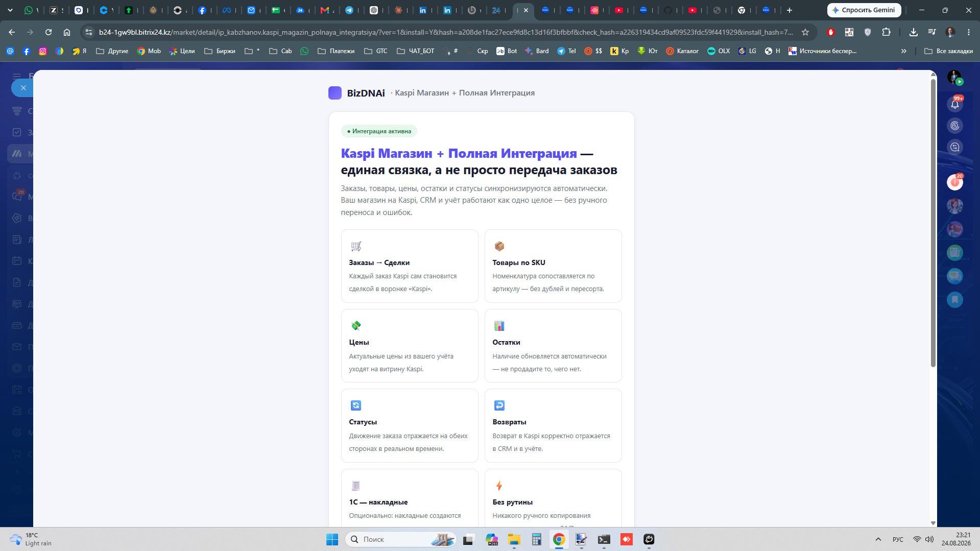Open the media controls in toolbar
This screenshot has width=980, height=551.
pos(932,32)
